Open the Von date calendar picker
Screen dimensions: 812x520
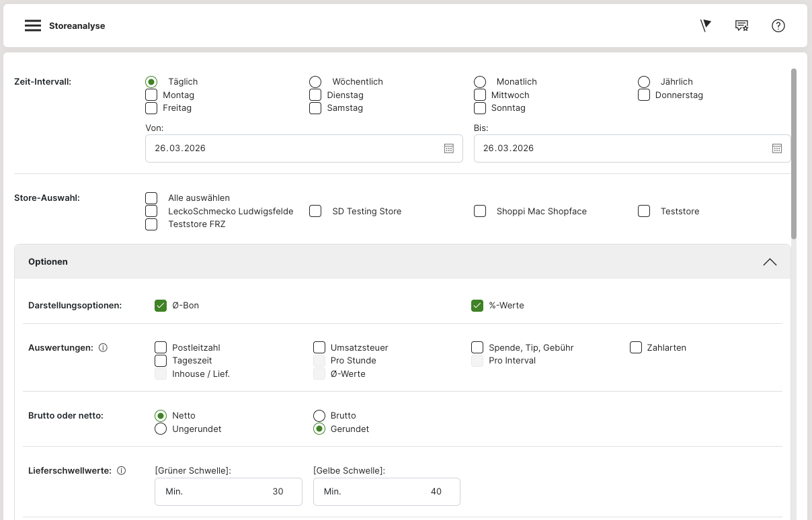click(x=449, y=148)
